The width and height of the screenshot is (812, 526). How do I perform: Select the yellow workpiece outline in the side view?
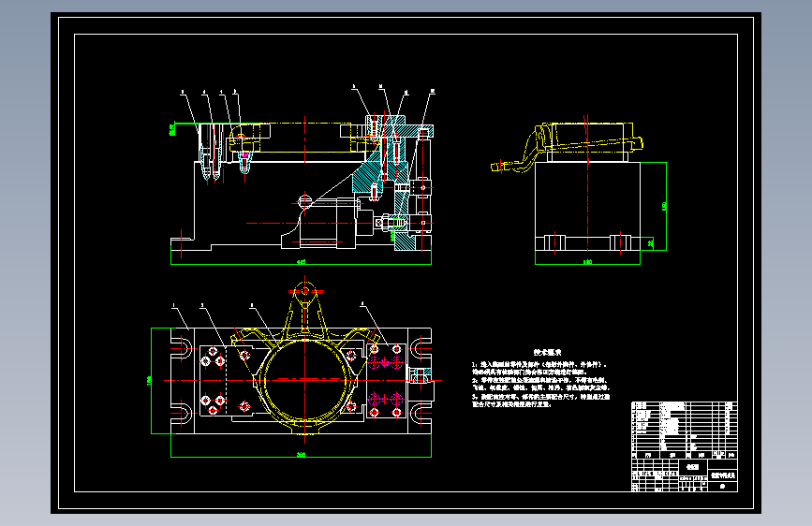[x=568, y=147]
